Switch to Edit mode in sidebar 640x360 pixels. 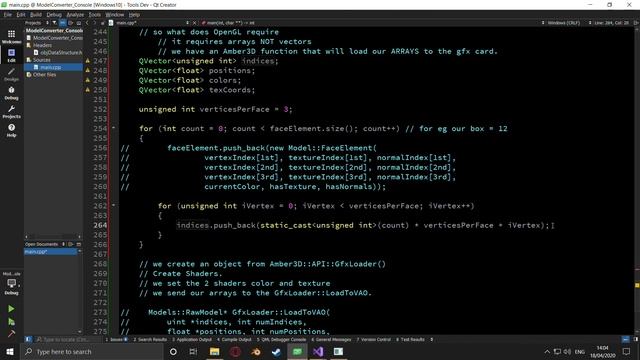coord(11,55)
